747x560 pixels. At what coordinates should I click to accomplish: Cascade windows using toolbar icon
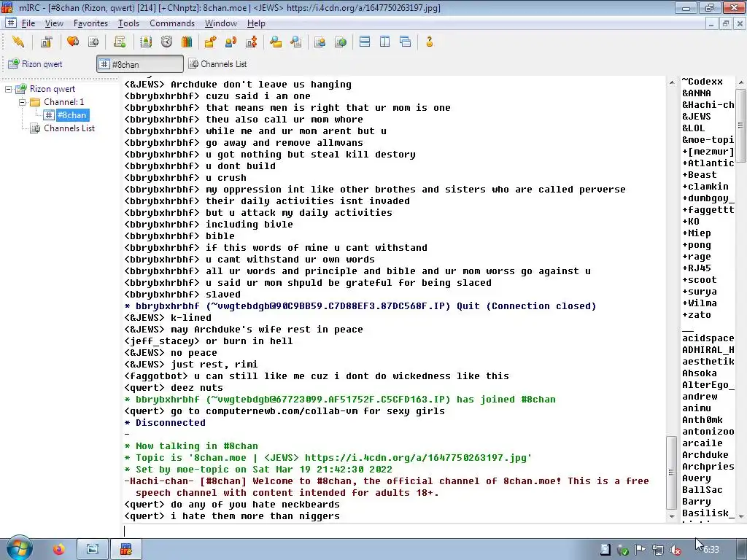406,42
